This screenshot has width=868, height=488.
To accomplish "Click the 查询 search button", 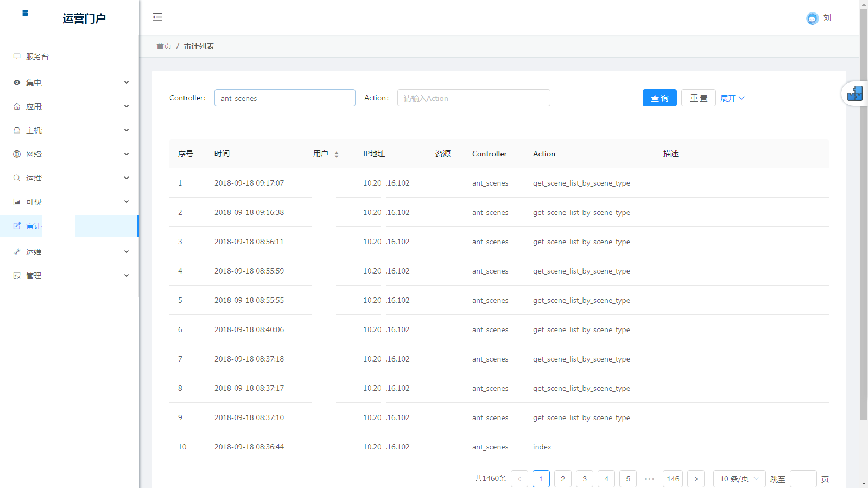I will point(660,98).
